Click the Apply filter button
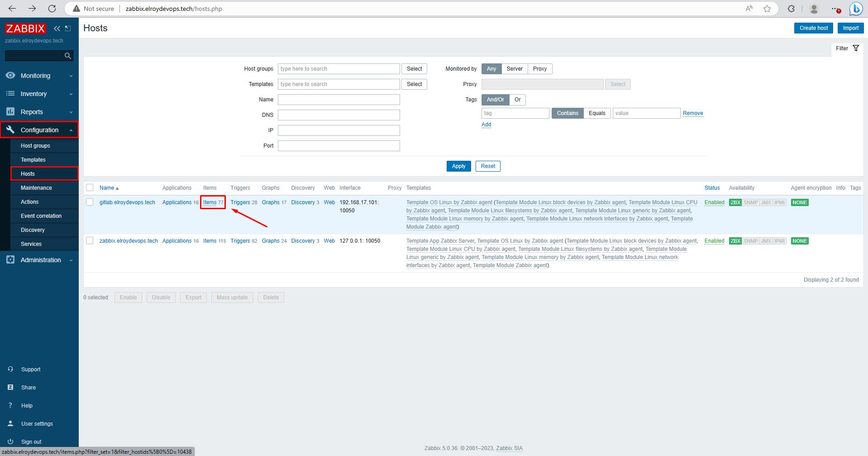Screen dimensions: 868x456 click(x=458, y=166)
